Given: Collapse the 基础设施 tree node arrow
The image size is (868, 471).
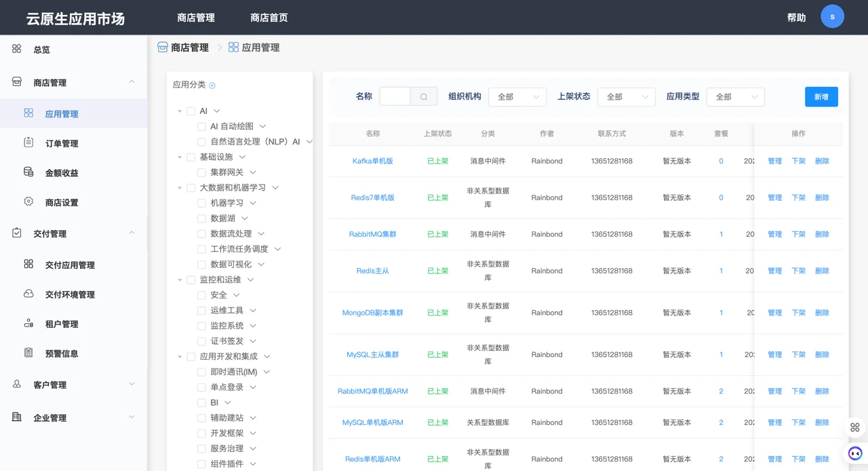Looking at the screenshot, I should (x=180, y=157).
